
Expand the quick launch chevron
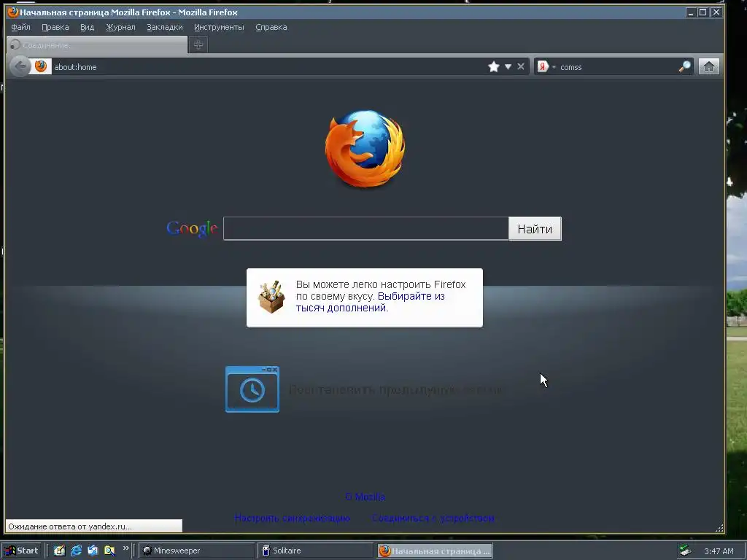tap(125, 548)
